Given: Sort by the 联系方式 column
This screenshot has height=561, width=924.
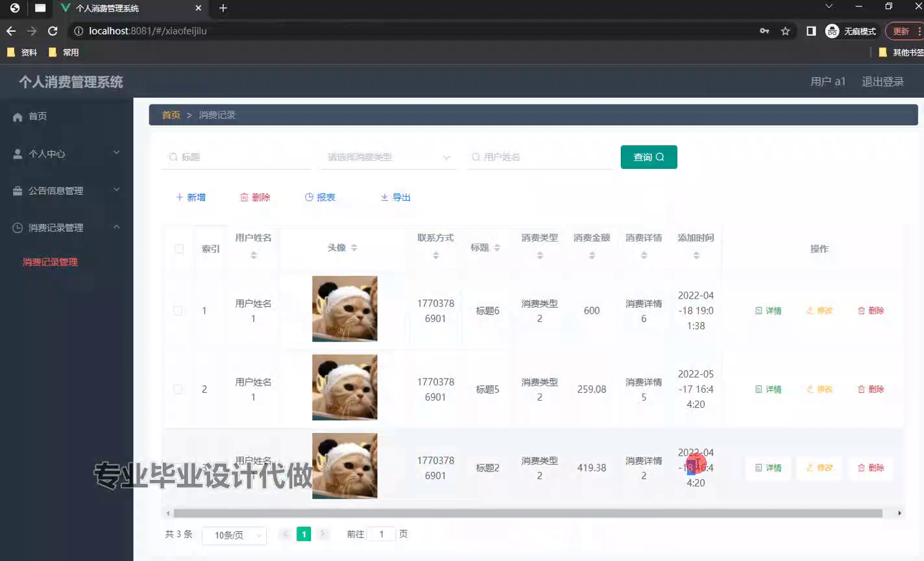Looking at the screenshot, I should point(436,256).
